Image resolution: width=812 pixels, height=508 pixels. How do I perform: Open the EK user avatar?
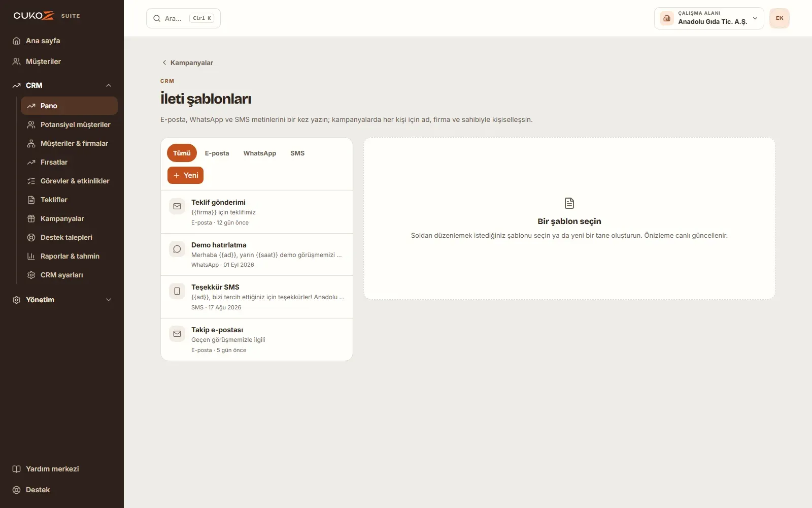[x=780, y=18]
